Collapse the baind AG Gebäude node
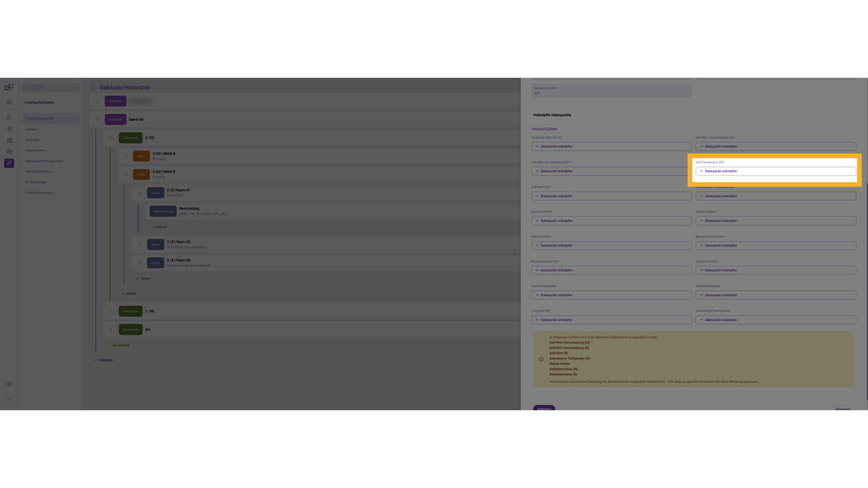This screenshot has height=488, width=868. tap(97, 120)
